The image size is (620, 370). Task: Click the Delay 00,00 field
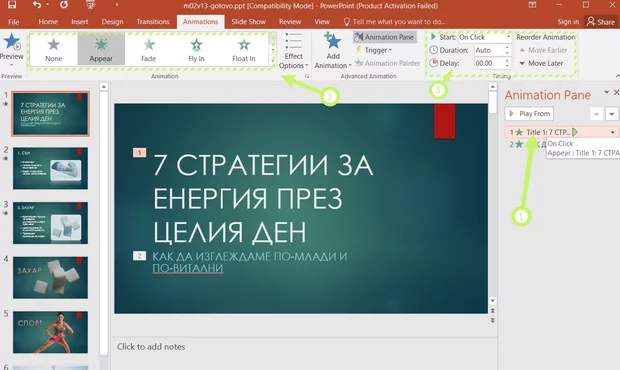click(488, 63)
